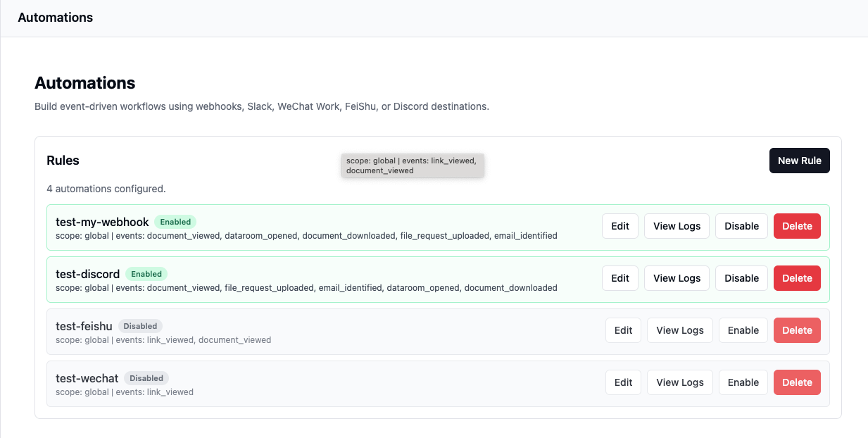Disable the test-my-webhook automation
Screen dimensions: 868x438
pyautogui.click(x=741, y=226)
